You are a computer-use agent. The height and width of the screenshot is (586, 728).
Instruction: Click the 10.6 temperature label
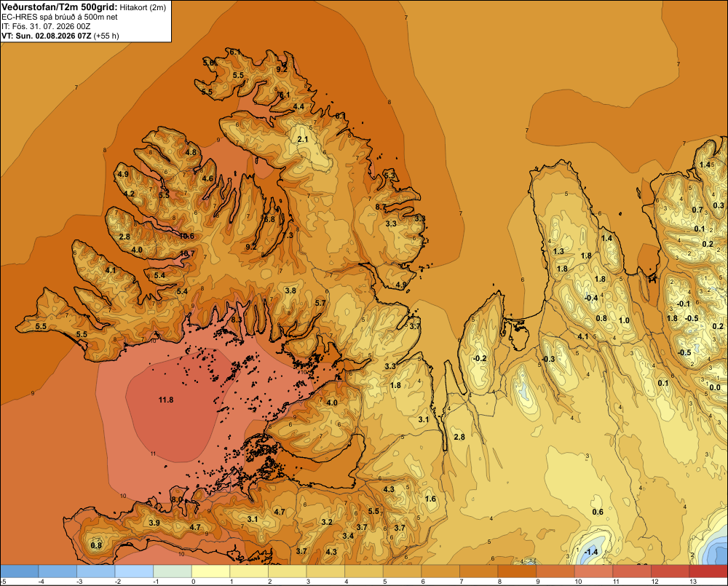coord(186,236)
